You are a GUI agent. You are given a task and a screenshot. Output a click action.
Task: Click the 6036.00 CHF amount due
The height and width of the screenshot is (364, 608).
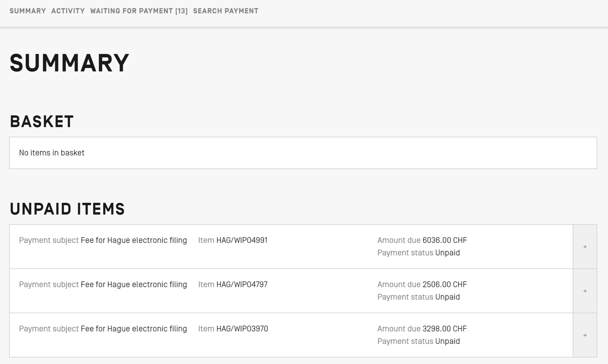(x=444, y=240)
